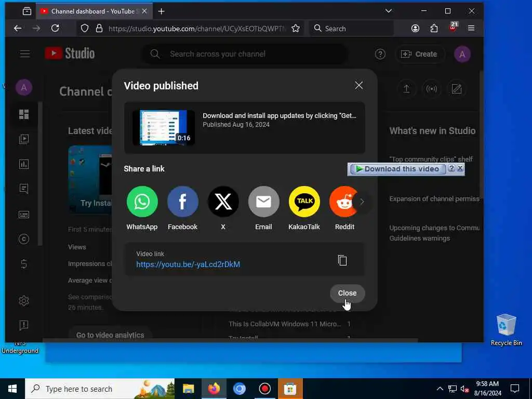Screen dimensions: 532x399
Task: Click Go live icon on dashboard
Action: point(431,89)
